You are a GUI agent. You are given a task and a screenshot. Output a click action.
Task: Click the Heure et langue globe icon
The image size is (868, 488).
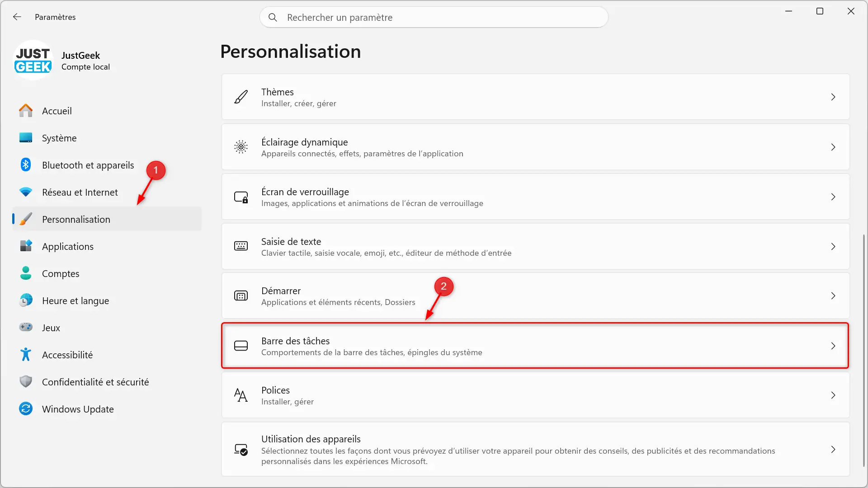coord(26,300)
